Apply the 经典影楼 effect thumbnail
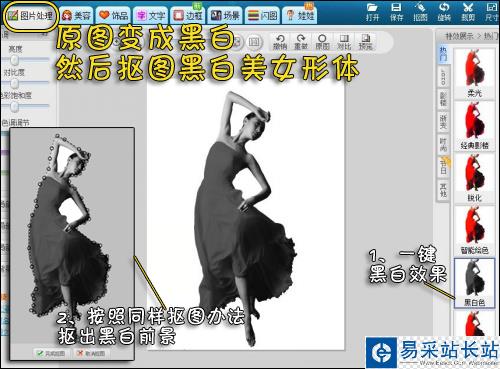The image size is (500, 369). (474, 125)
